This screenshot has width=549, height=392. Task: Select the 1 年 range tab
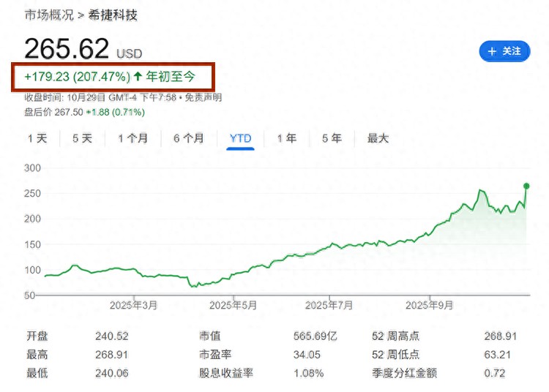pyautogui.click(x=287, y=138)
